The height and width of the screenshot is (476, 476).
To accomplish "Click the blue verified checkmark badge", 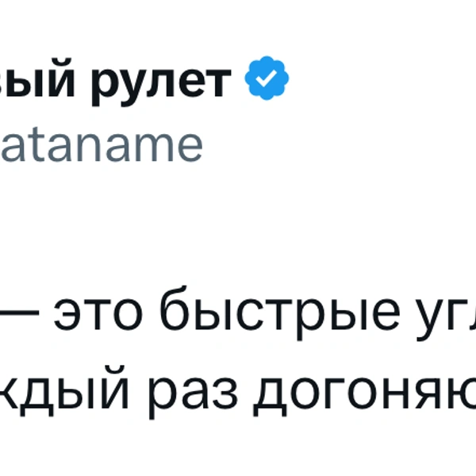I will coord(267,80).
